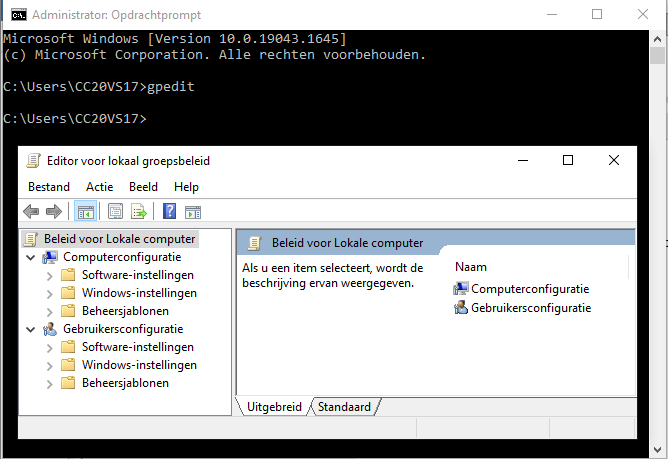Go back with the Back arrow toolbar icon

[31, 211]
